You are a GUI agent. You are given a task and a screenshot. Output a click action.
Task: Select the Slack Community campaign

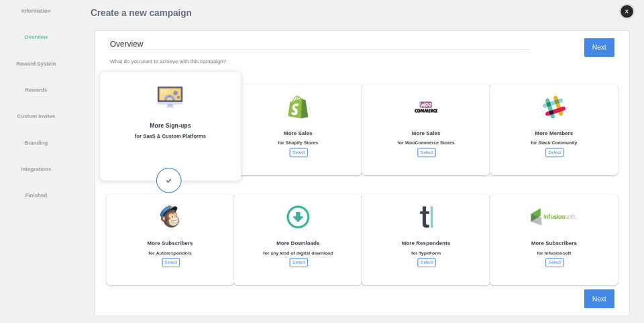(x=554, y=152)
